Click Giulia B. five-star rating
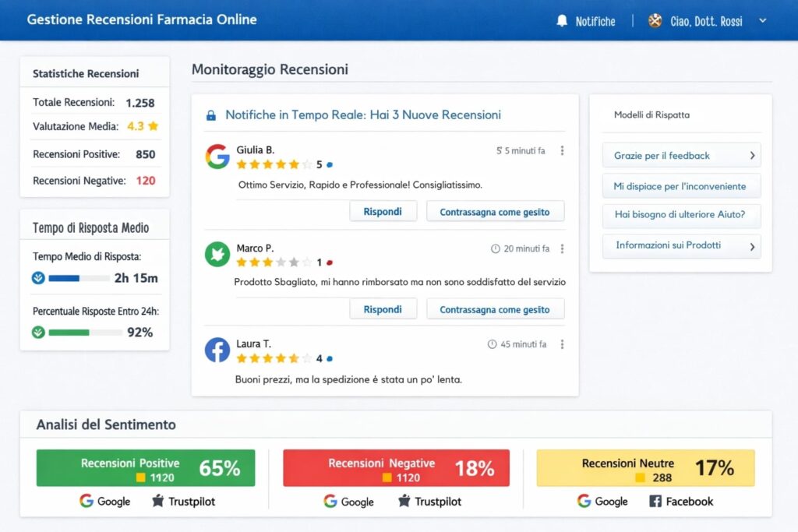 pyautogui.click(x=274, y=164)
